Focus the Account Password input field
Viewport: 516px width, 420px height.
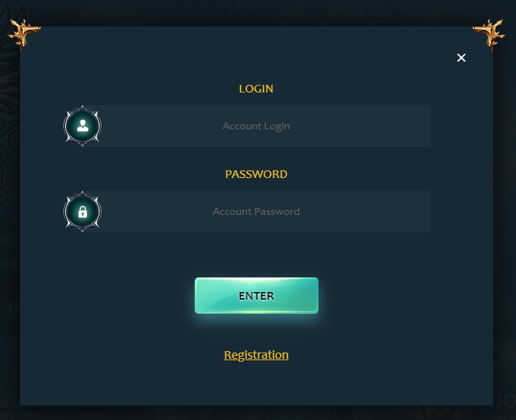point(257,211)
